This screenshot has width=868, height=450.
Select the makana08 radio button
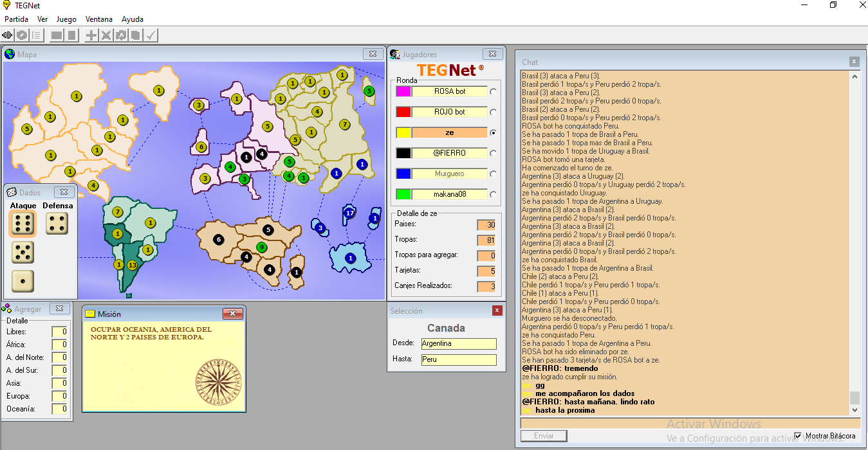pos(494,194)
